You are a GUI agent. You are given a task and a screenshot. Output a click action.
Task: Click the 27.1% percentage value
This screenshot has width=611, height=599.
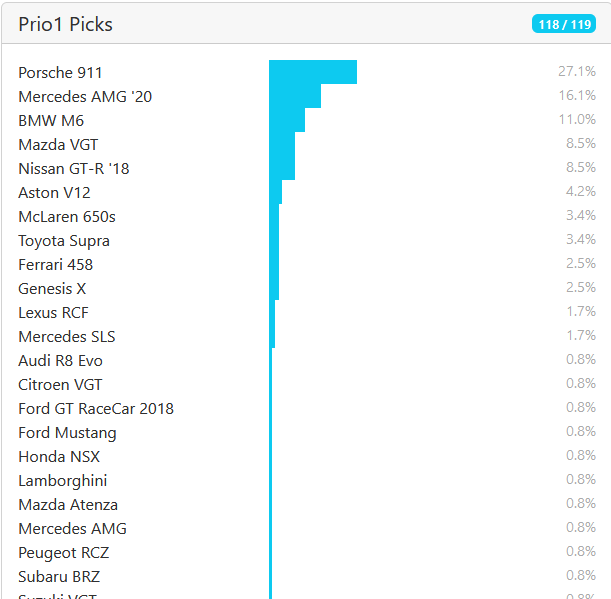click(x=577, y=72)
